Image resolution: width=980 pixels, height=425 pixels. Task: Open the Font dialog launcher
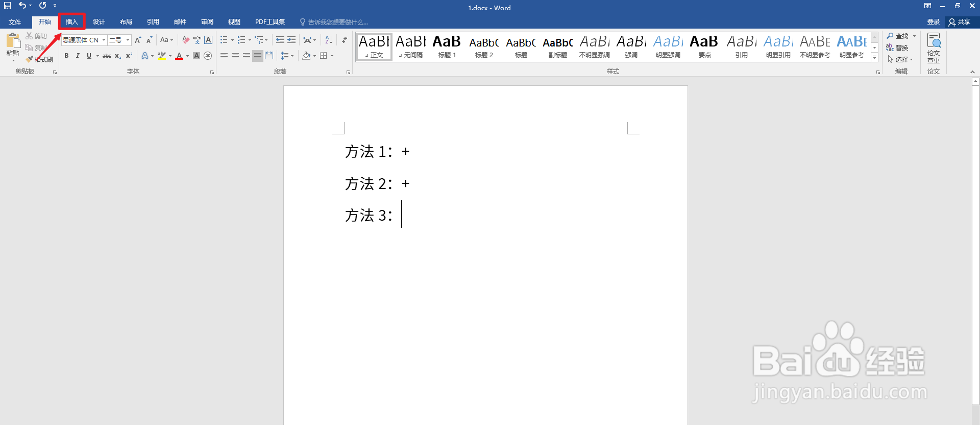coord(212,72)
